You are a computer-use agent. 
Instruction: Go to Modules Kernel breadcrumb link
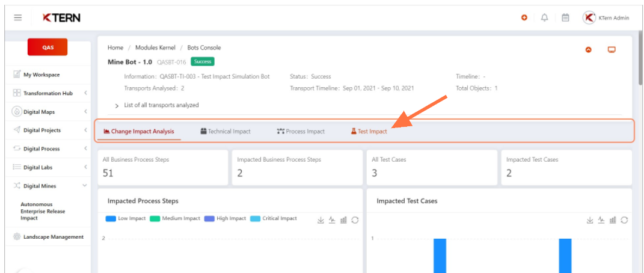155,48
